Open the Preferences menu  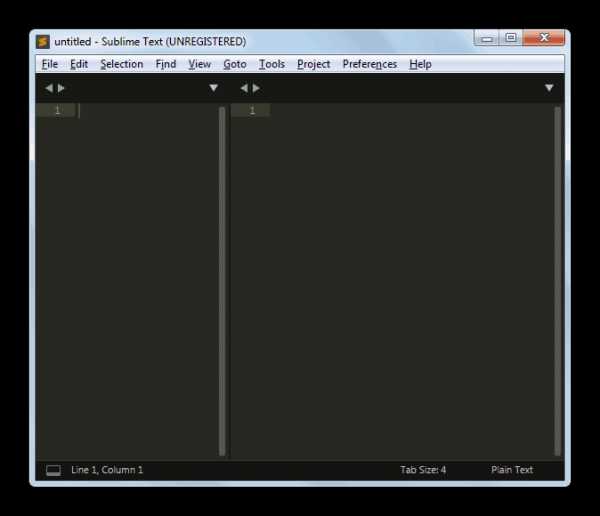370,64
